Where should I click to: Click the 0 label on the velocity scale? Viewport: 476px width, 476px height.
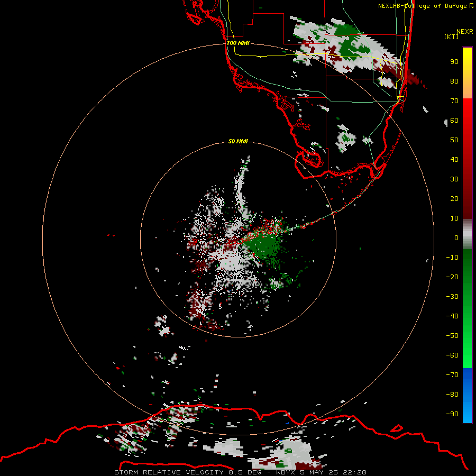pos(456,237)
